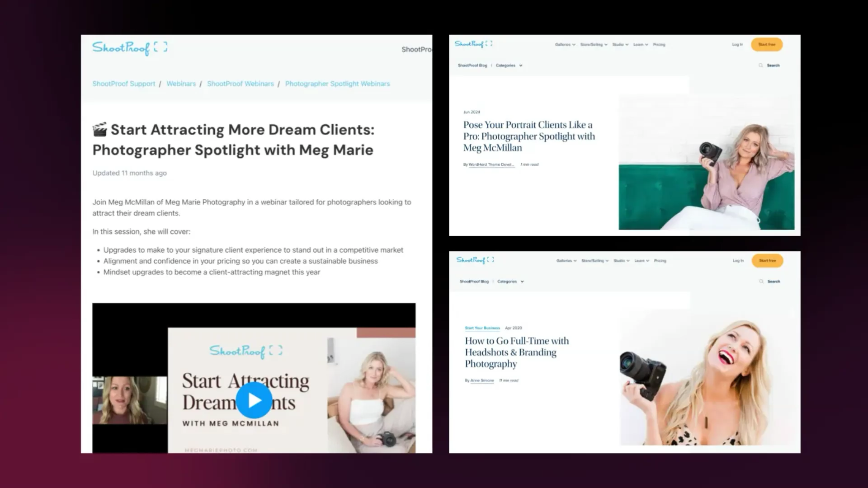Click the search magnifier icon in top blog page

(x=761, y=66)
